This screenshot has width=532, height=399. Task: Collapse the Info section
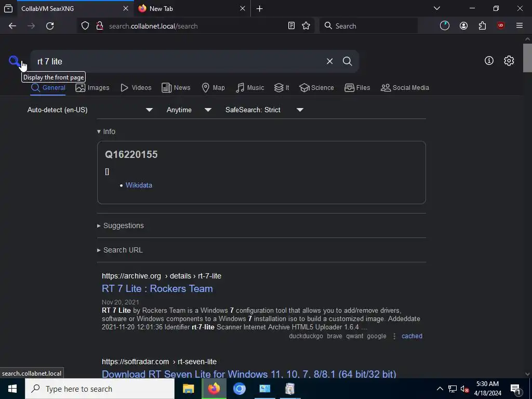pyautogui.click(x=106, y=131)
